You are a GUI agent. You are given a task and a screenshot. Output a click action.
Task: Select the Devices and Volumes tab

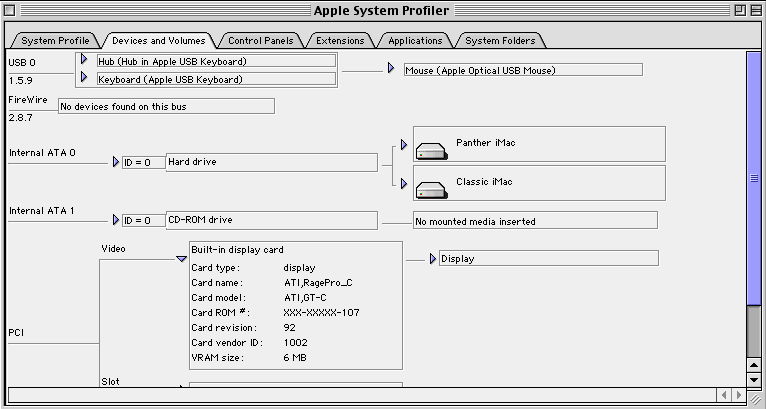(x=159, y=41)
